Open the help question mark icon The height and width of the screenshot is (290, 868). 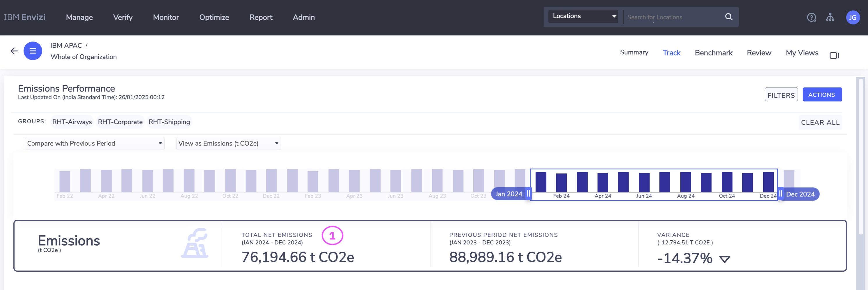811,17
